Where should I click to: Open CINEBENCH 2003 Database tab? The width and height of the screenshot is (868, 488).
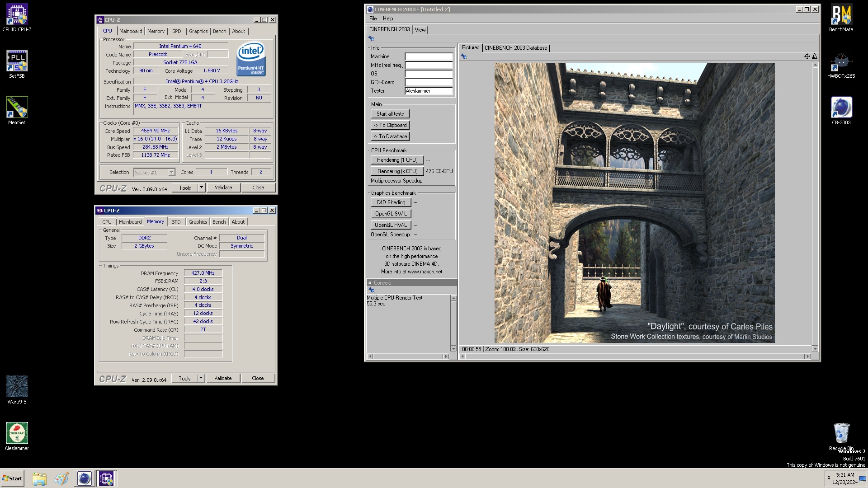point(516,48)
